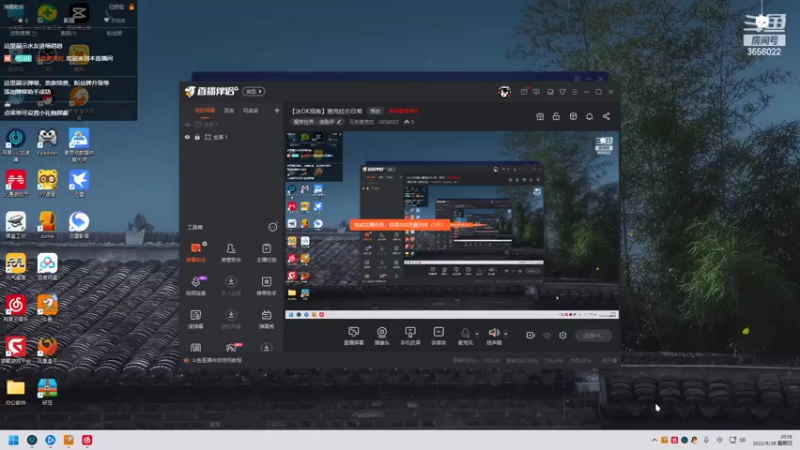Add a new scene with plus button
The width and height of the screenshot is (800, 450).
coord(277,110)
